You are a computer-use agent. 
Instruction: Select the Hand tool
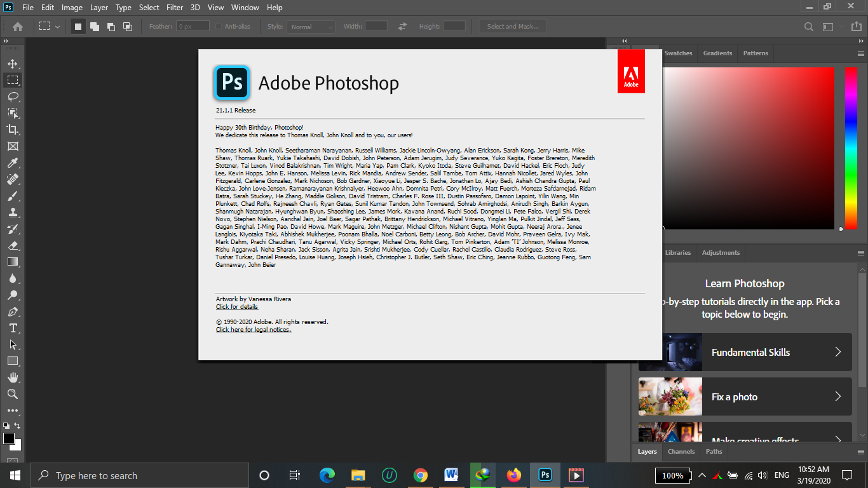pos(13,377)
